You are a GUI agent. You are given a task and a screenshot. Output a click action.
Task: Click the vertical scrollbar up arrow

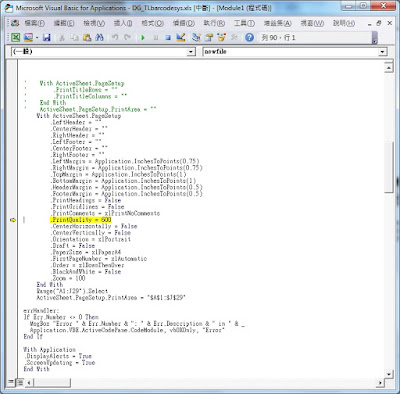[389, 68]
